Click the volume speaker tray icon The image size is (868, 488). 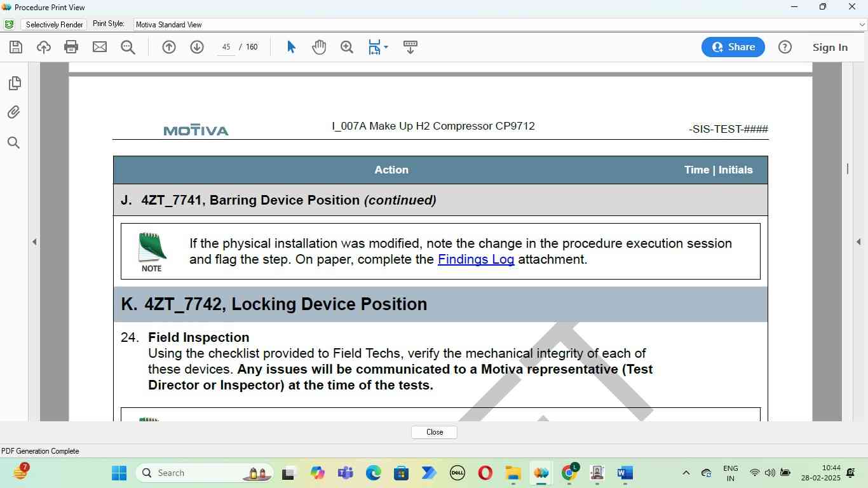(x=770, y=473)
